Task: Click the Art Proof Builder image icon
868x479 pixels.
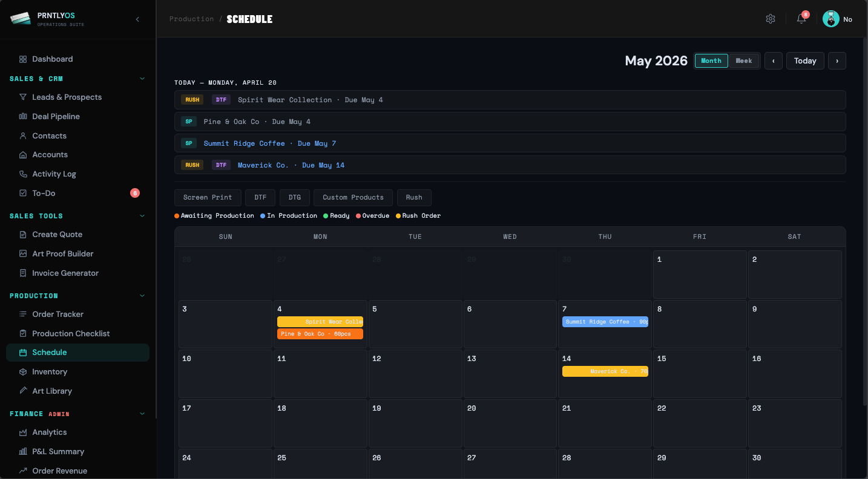Action: 23,254
